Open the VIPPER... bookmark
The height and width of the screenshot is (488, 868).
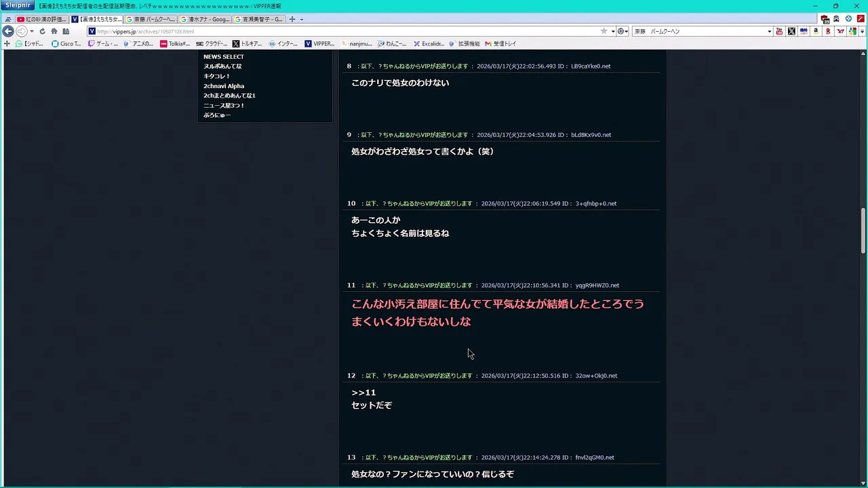tap(320, 43)
